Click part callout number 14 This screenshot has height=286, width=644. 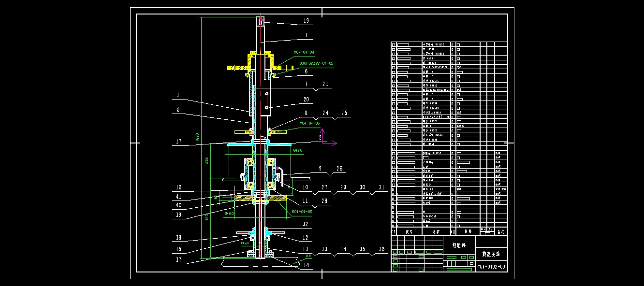[306, 265]
